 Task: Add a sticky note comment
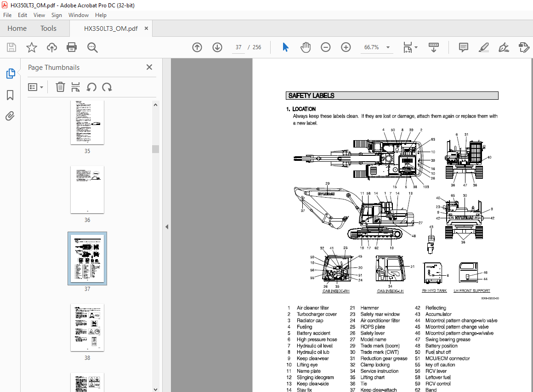(463, 47)
